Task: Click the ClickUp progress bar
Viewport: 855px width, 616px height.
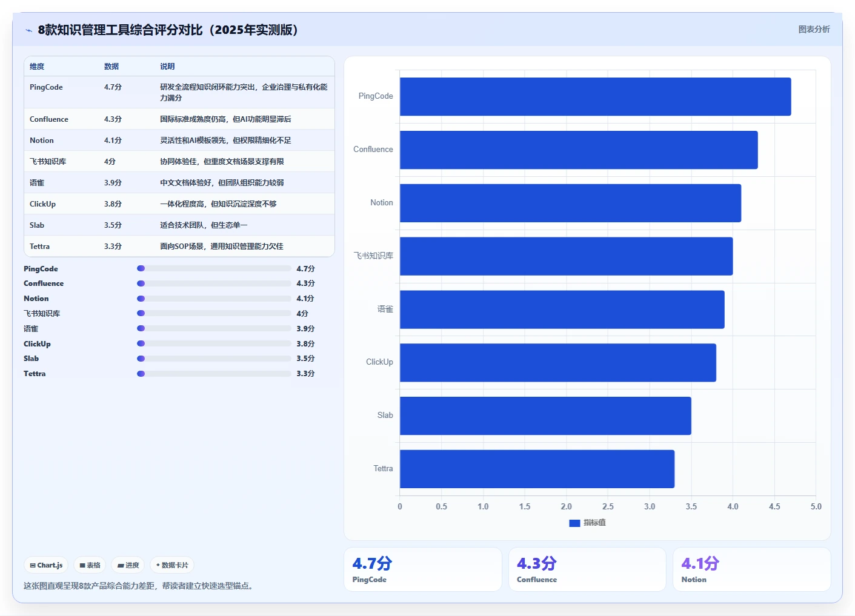Action: tap(214, 343)
